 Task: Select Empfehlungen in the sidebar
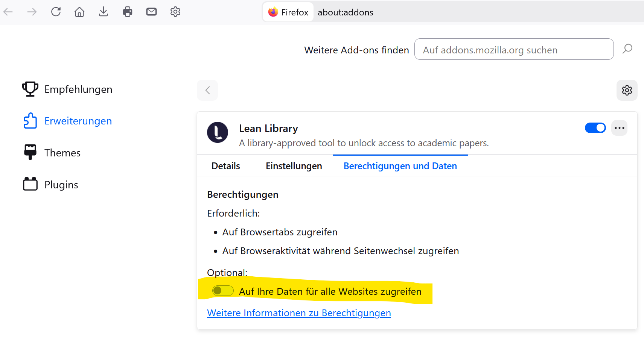click(78, 89)
